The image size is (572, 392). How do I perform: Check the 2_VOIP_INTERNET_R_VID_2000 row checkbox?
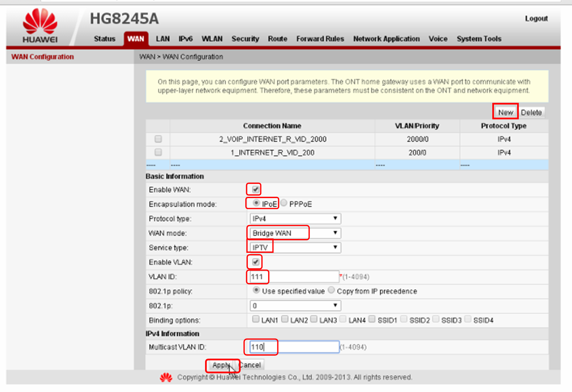tap(158, 139)
